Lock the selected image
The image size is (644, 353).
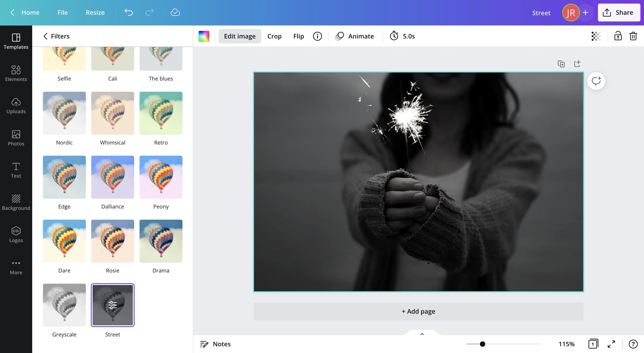(x=617, y=36)
